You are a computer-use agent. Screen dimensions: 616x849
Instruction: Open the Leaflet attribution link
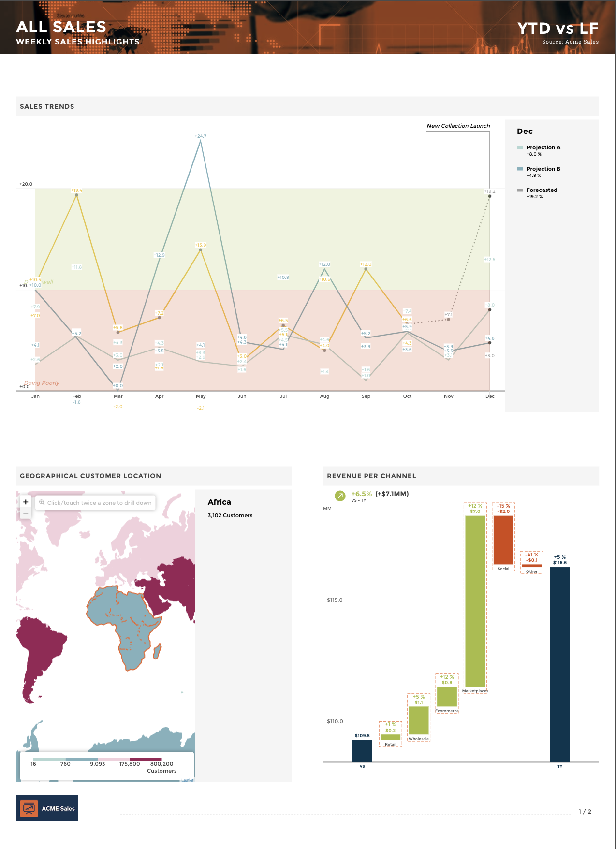coord(187,780)
